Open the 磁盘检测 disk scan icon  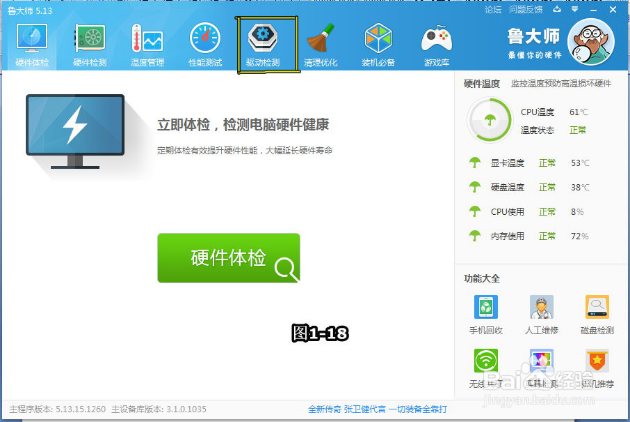pyautogui.click(x=597, y=307)
